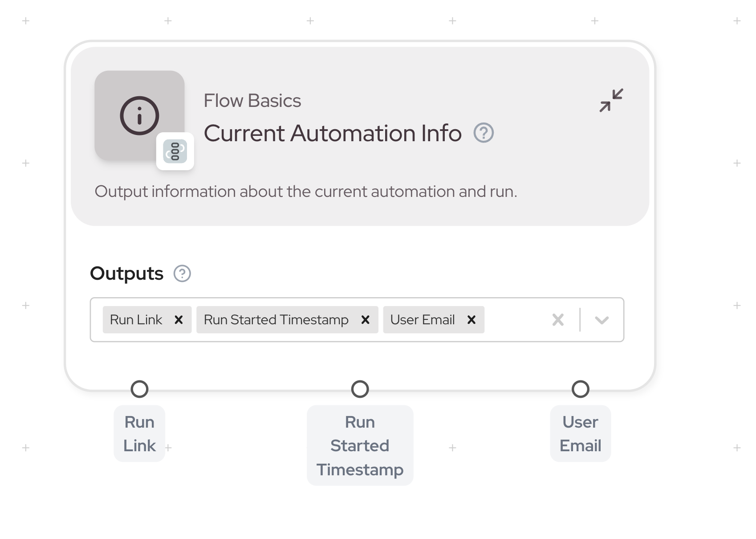This screenshot has width=756, height=539.
Task: Click the node description text
Action: (306, 192)
